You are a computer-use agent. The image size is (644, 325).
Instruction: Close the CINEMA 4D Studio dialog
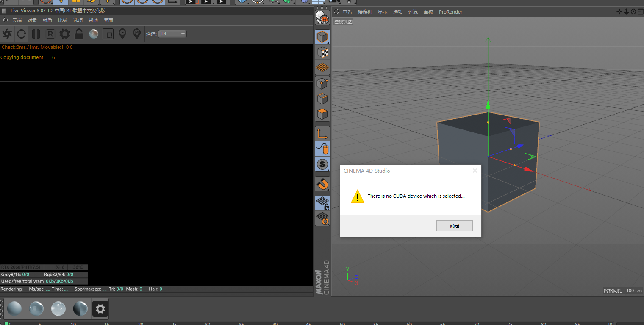475,171
